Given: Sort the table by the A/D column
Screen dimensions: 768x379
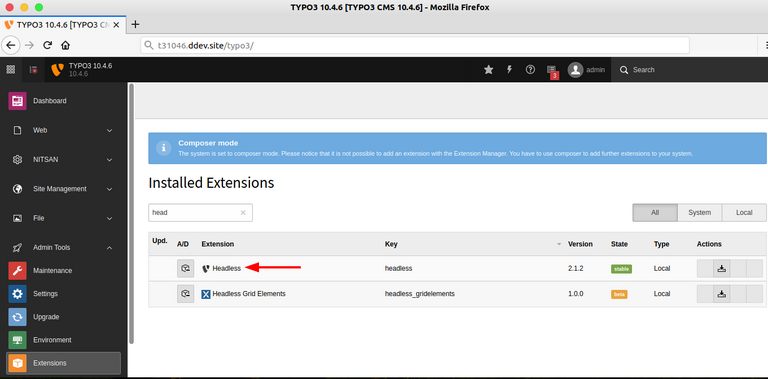Looking at the screenshot, I should (183, 244).
